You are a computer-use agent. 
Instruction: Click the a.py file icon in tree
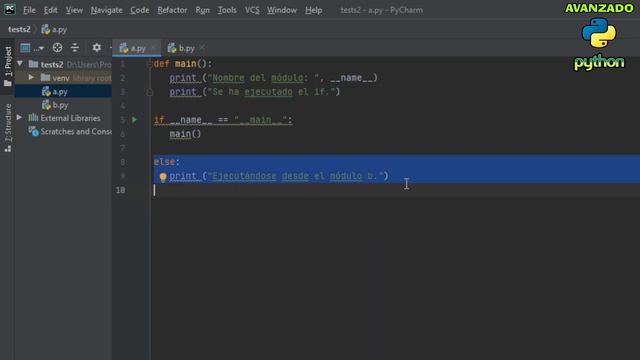46,91
